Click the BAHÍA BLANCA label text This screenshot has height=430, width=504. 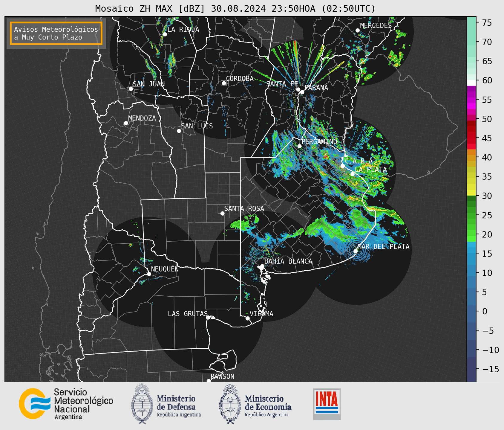(x=288, y=261)
